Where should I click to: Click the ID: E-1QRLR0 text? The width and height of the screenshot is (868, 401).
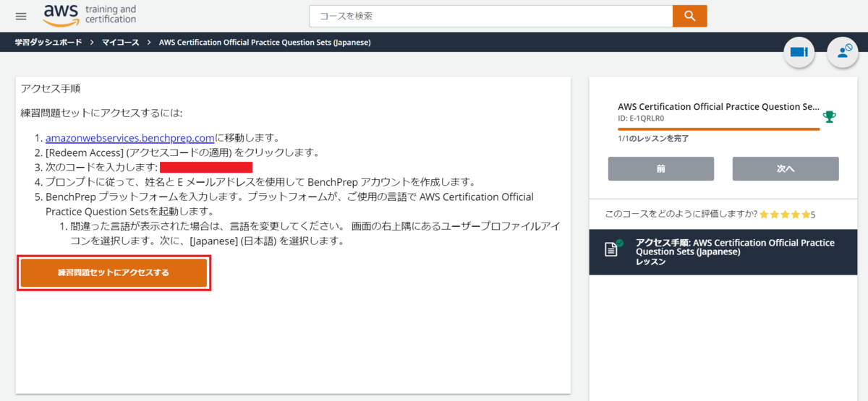click(x=641, y=118)
